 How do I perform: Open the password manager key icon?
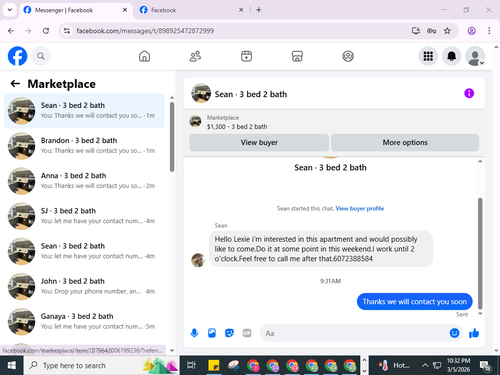[x=431, y=31]
